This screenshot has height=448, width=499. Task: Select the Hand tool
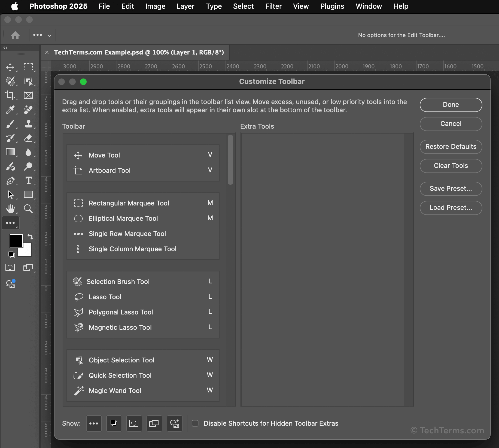pos(10,209)
